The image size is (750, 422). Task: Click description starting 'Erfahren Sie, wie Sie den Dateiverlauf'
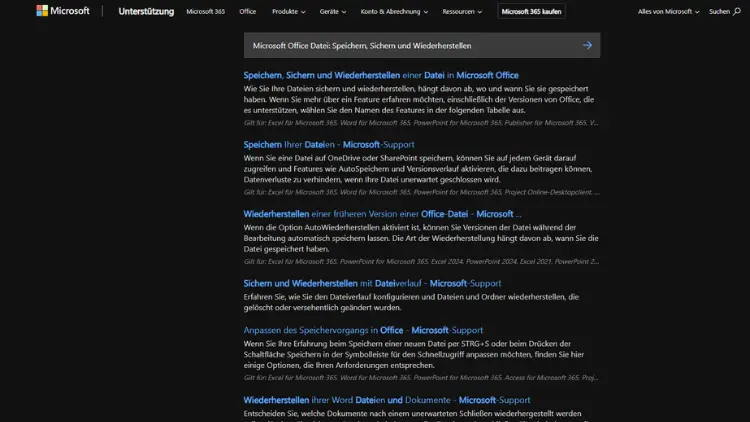[411, 302]
